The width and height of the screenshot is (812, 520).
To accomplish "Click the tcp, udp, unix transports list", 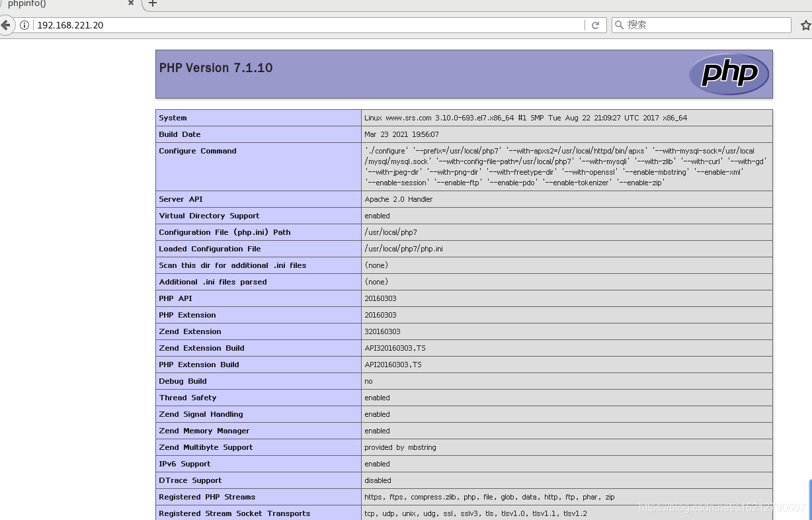I will (475, 513).
